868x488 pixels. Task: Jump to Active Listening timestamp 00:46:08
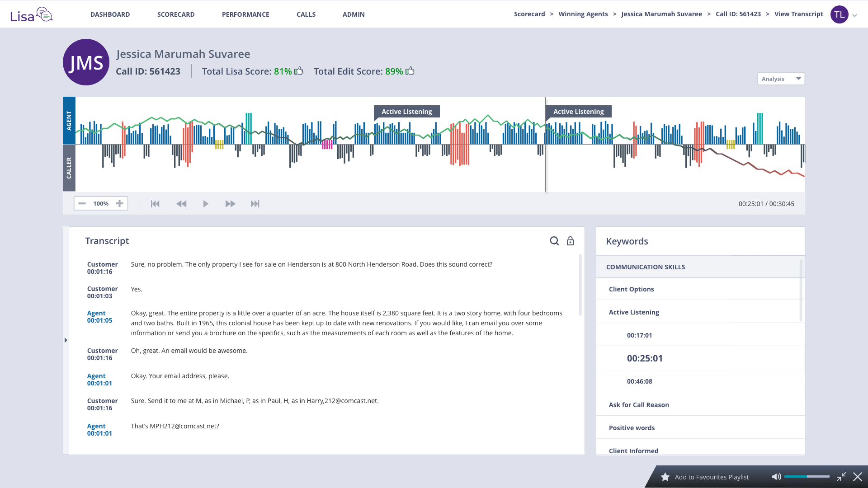pyautogui.click(x=639, y=381)
